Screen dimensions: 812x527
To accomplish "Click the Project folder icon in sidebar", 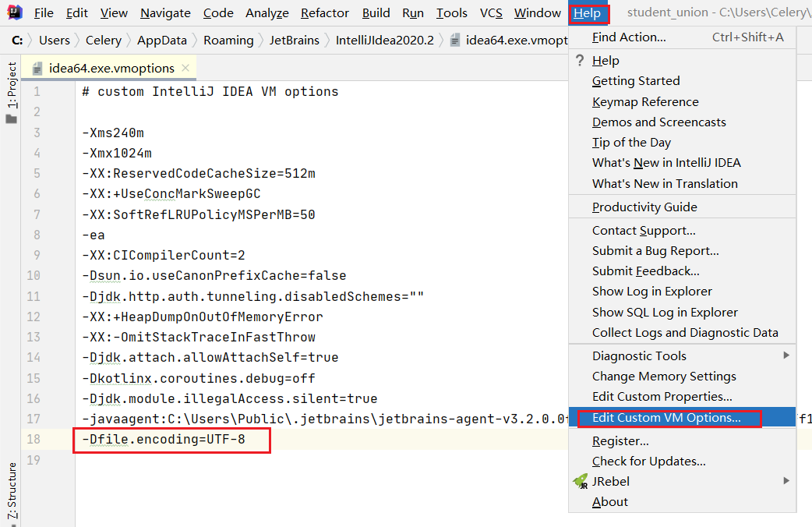I will point(12,119).
